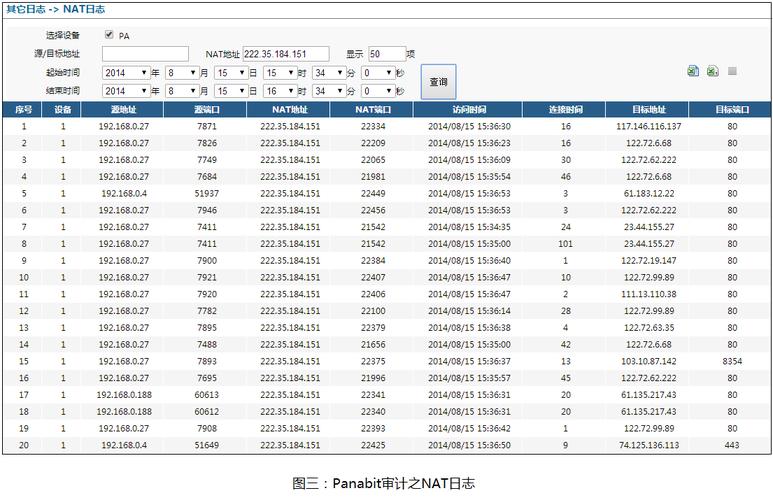
Task: Click source port 7826 in row 2
Action: [x=207, y=143]
